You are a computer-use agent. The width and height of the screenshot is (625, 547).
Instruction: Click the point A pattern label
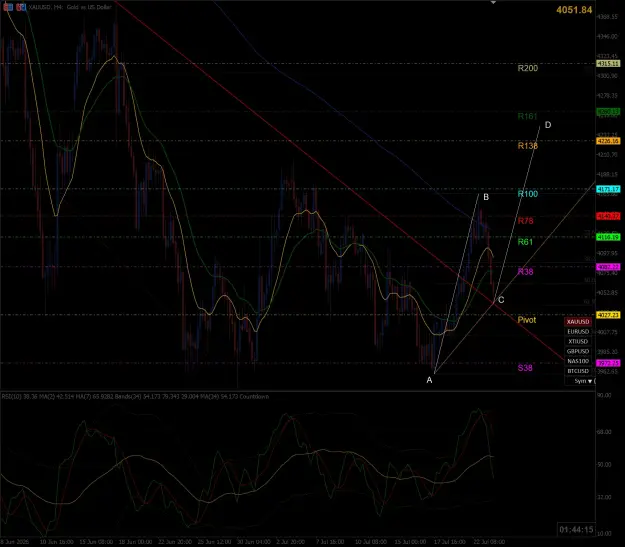point(429,380)
